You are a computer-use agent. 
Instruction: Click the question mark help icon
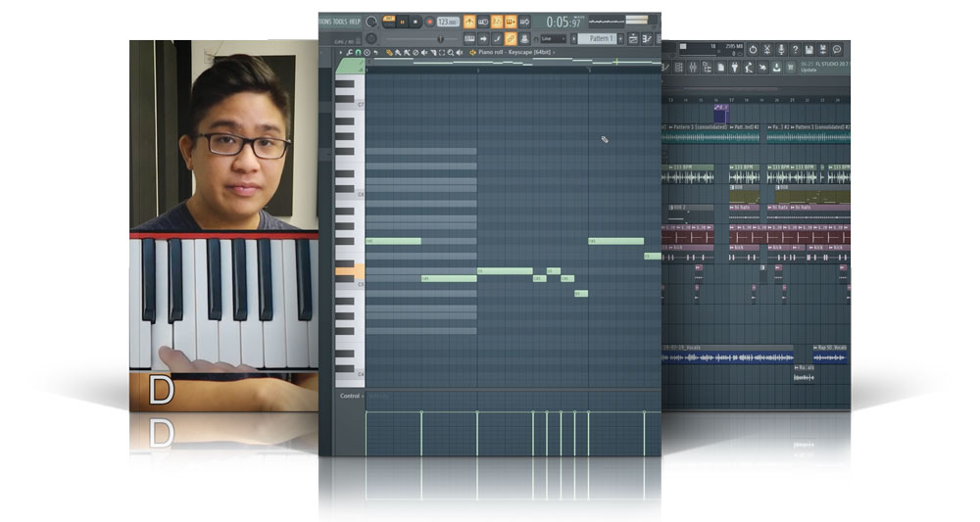pos(794,49)
